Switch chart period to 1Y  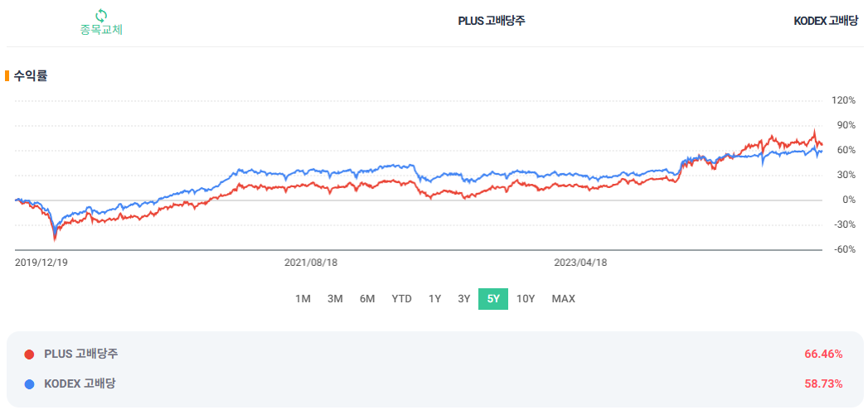click(434, 299)
